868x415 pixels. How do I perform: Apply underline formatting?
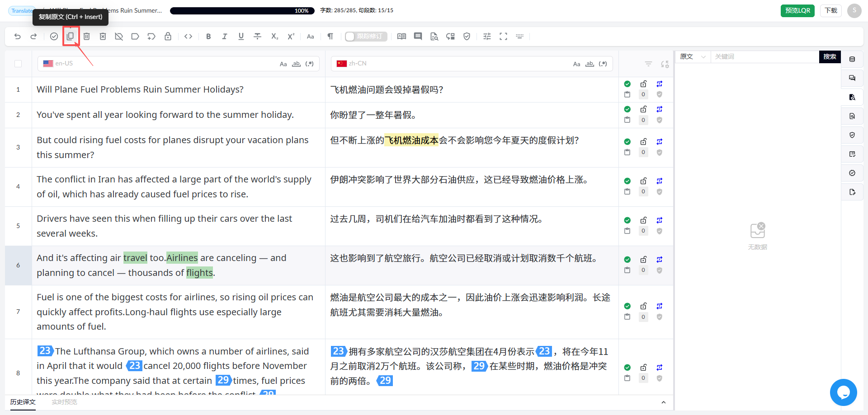[241, 37]
